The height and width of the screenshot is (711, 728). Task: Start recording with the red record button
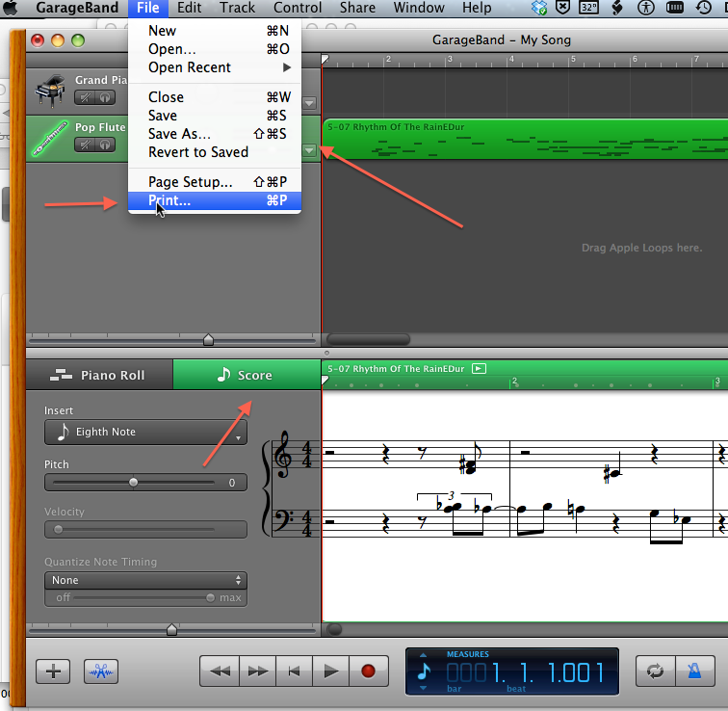point(368,671)
